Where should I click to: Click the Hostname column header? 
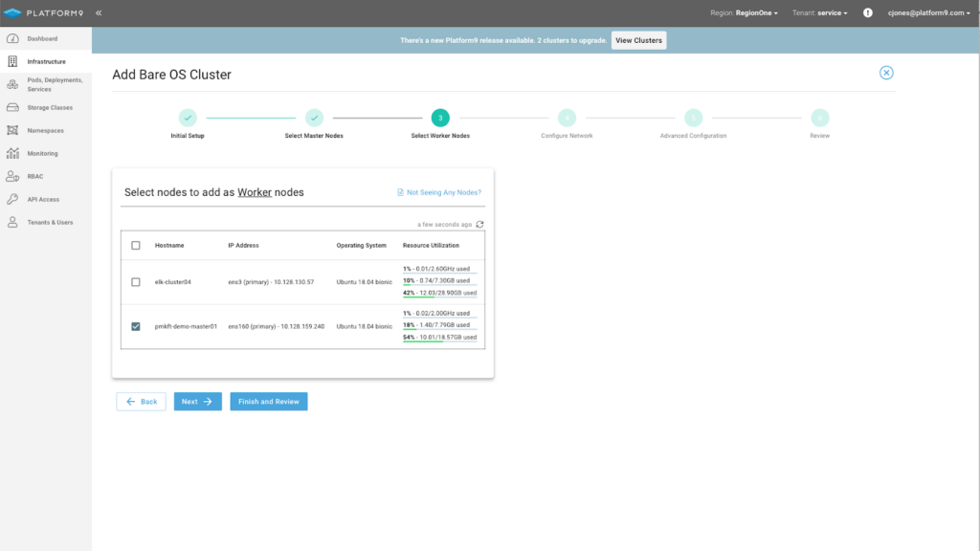point(169,246)
